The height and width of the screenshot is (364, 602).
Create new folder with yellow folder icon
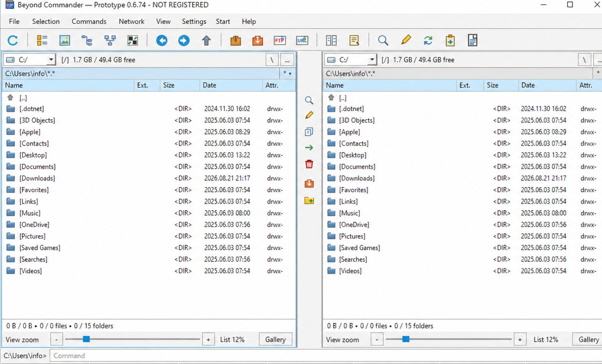coord(309,201)
